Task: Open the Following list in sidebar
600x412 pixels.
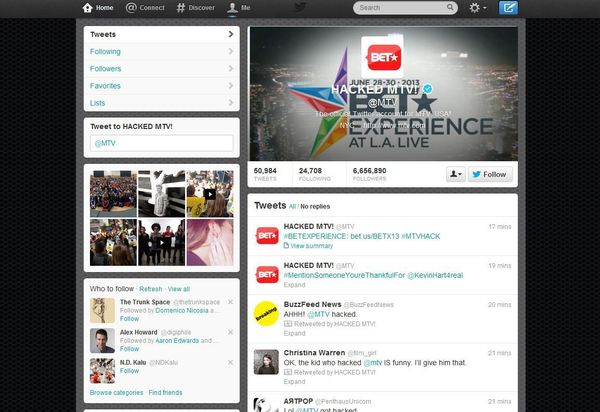Action: point(161,52)
